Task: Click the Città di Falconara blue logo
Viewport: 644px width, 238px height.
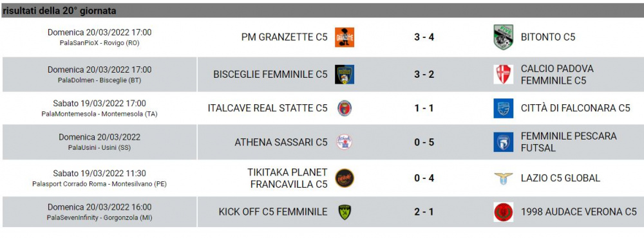Action: 503,108
